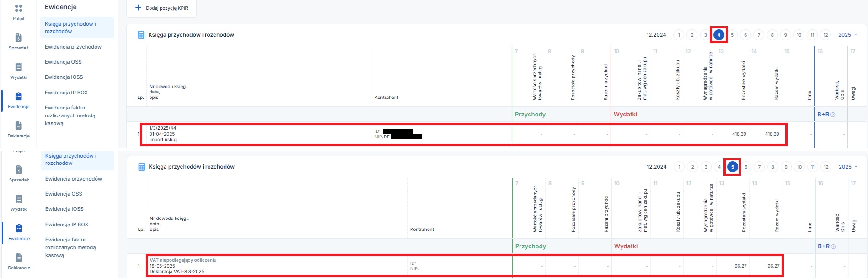This screenshot has height=279, width=868.
Task: Open Ewidencja IOSS in lower submenu
Action: click(64, 209)
